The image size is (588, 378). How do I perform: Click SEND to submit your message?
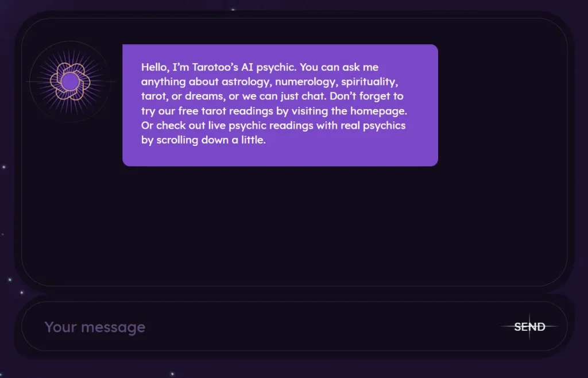529,327
